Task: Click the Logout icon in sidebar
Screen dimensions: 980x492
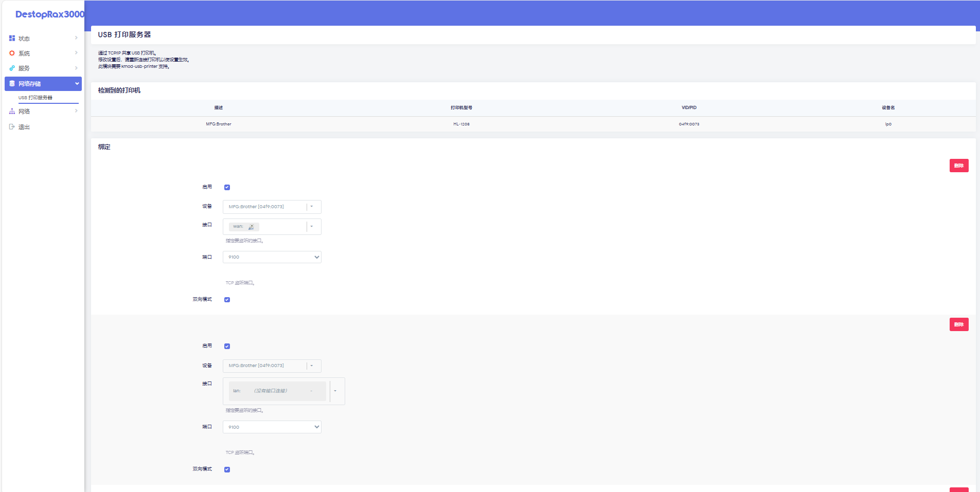Action: pos(12,126)
